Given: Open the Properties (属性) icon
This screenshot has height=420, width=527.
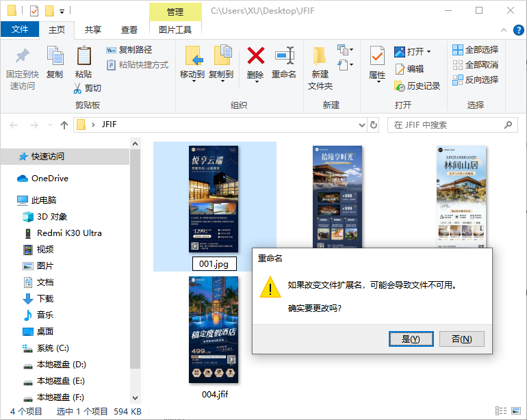Looking at the screenshot, I should point(377,56).
